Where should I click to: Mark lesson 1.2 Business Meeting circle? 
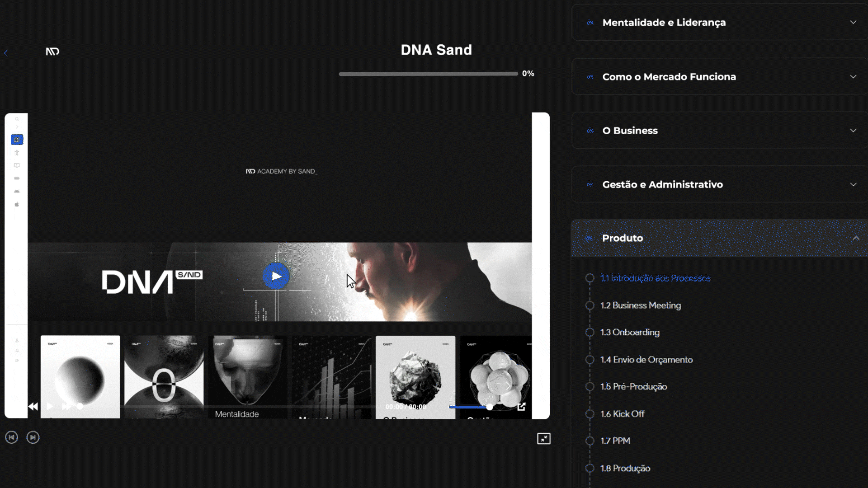tap(590, 305)
